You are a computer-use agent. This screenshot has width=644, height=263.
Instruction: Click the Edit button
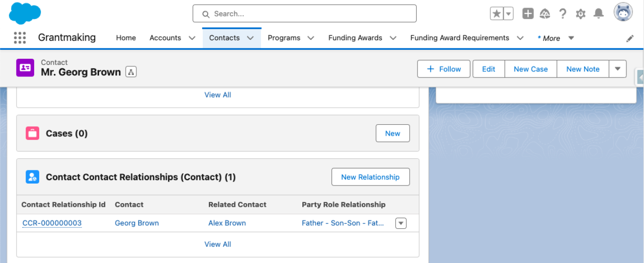[x=489, y=69]
